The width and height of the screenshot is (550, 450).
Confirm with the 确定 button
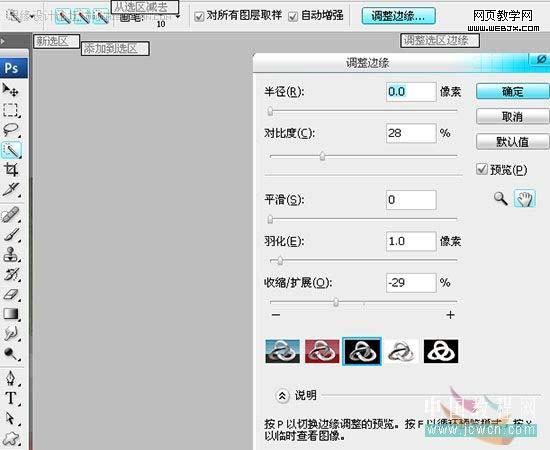pos(512,92)
